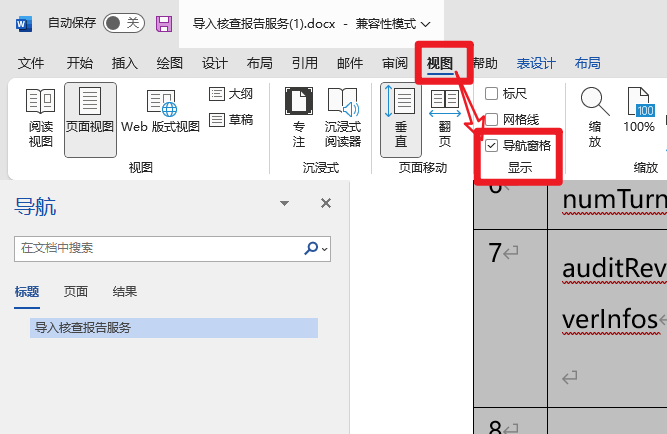Enable the Gridlines checkbox (网格线)
This screenshot has width=667, height=434.
tap(492, 119)
